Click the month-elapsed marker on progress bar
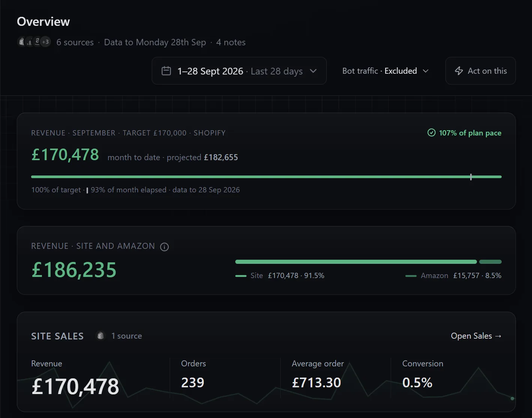This screenshot has width=532, height=418. tap(471, 177)
